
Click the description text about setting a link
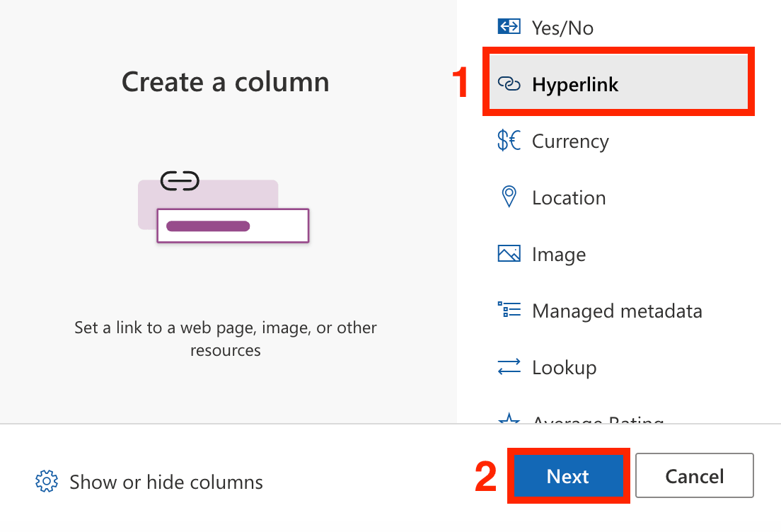(x=226, y=339)
